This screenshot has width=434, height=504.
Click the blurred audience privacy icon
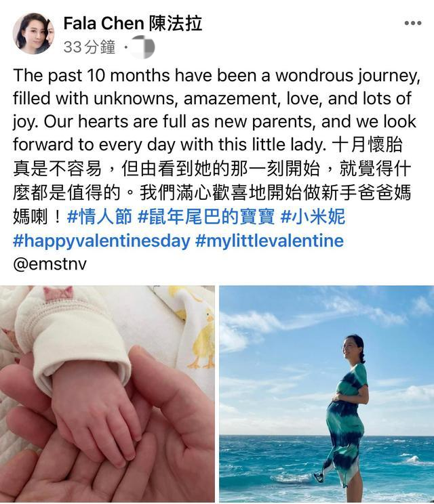pos(143,47)
